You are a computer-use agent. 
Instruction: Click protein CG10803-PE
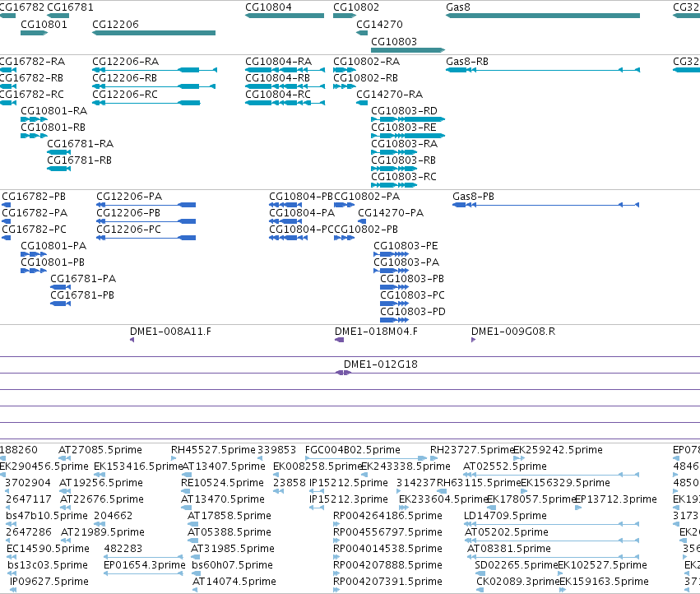[x=406, y=246]
